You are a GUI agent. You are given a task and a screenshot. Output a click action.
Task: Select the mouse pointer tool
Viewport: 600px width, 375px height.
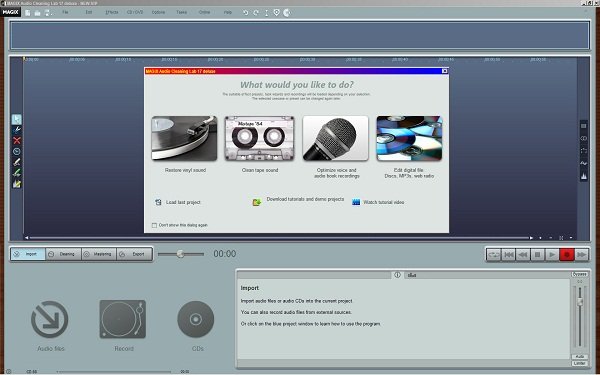(x=16, y=119)
